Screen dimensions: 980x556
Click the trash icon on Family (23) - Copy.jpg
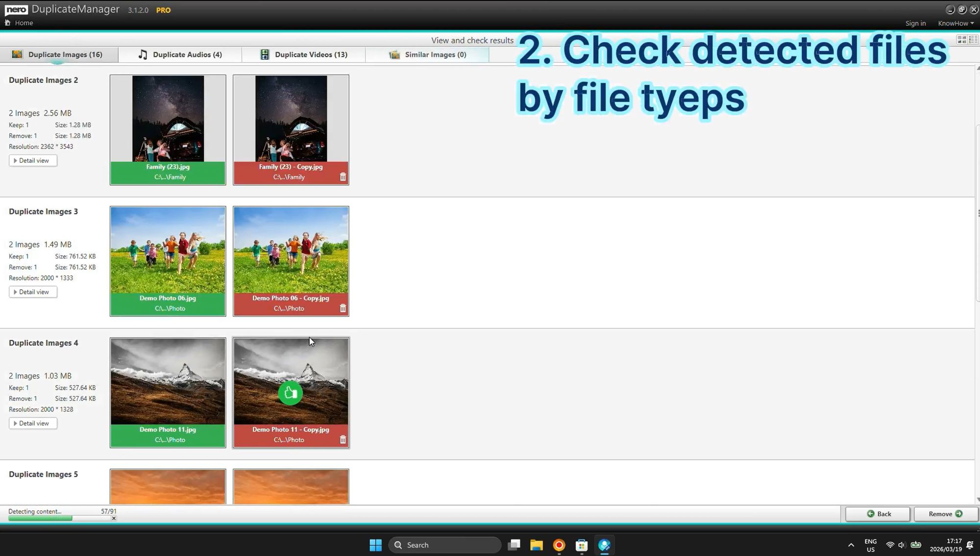coord(343,177)
